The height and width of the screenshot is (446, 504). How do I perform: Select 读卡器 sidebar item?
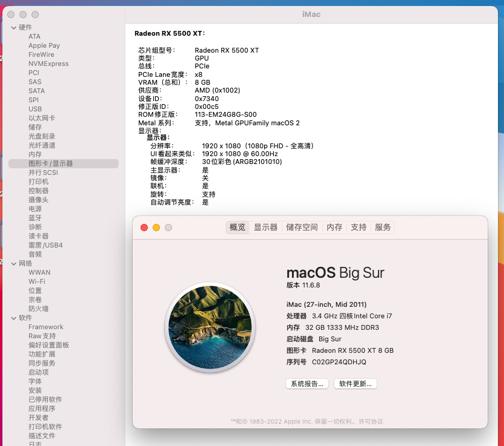pyautogui.click(x=38, y=236)
